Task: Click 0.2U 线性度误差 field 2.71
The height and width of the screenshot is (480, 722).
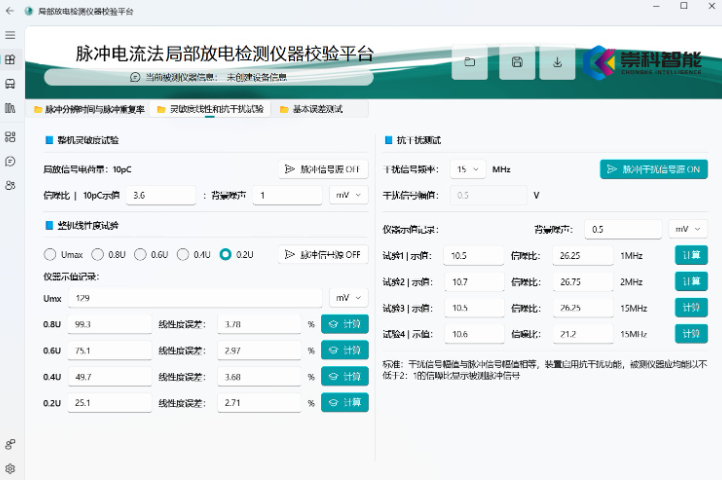Action: click(259, 403)
